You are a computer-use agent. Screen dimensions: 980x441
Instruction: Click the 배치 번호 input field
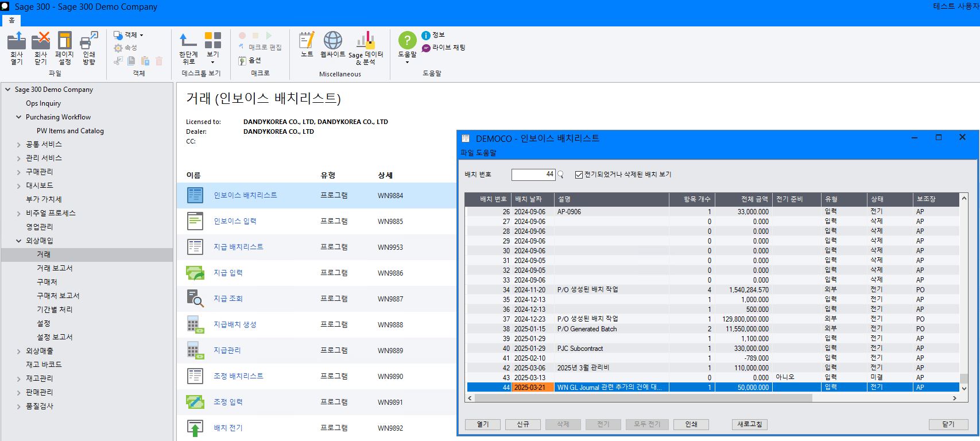coord(533,175)
